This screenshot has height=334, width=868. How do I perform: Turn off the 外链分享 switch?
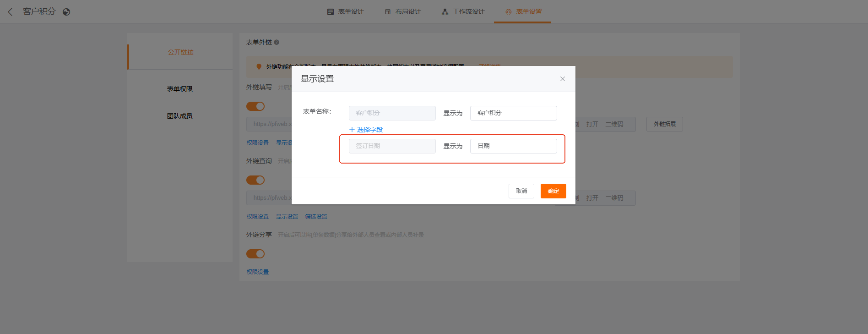click(x=255, y=254)
